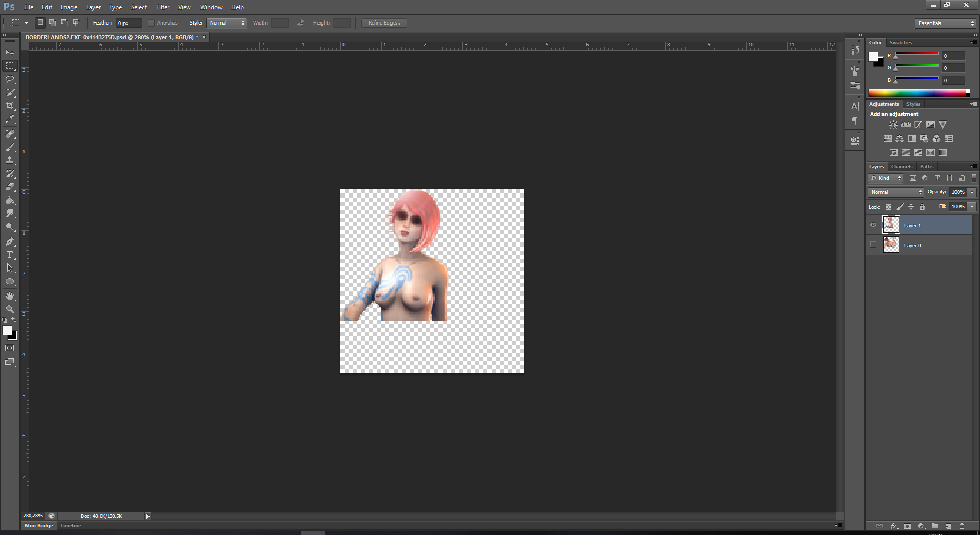Select the Zoom tool
Image resolution: width=980 pixels, height=535 pixels.
10,309
